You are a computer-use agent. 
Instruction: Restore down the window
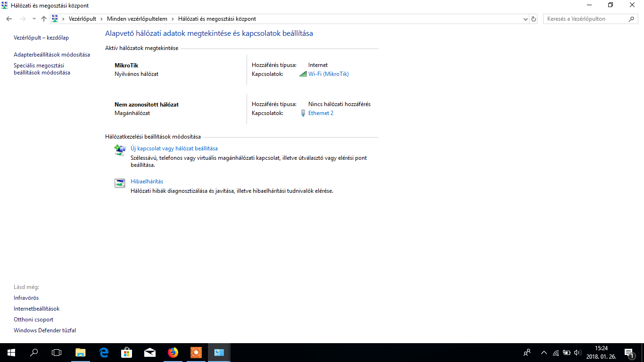coord(611,5)
